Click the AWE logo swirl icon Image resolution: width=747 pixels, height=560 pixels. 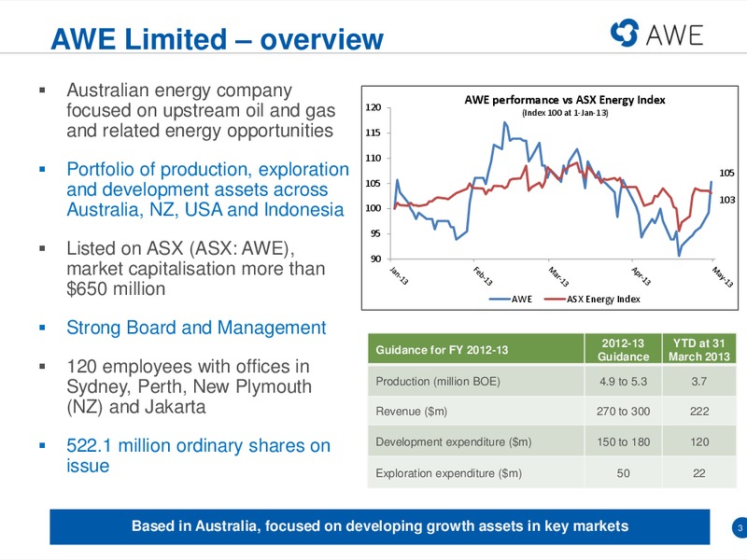[x=624, y=33]
